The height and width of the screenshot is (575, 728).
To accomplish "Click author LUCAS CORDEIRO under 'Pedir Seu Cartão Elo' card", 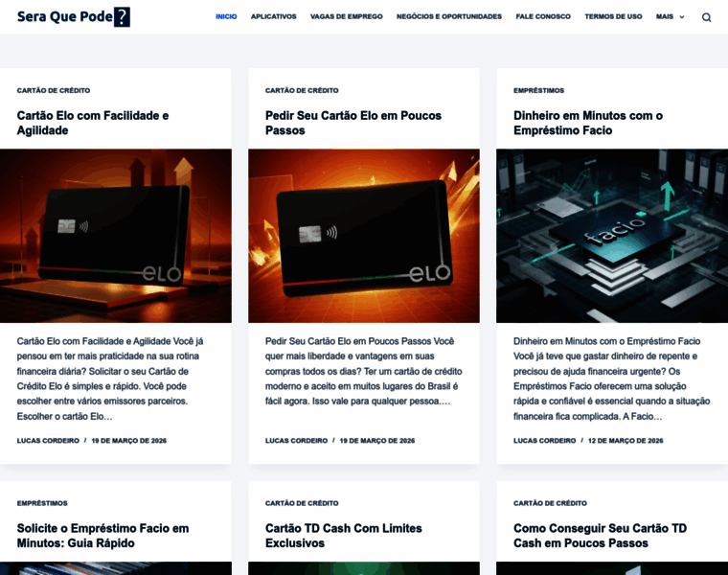I will pyautogui.click(x=296, y=441).
